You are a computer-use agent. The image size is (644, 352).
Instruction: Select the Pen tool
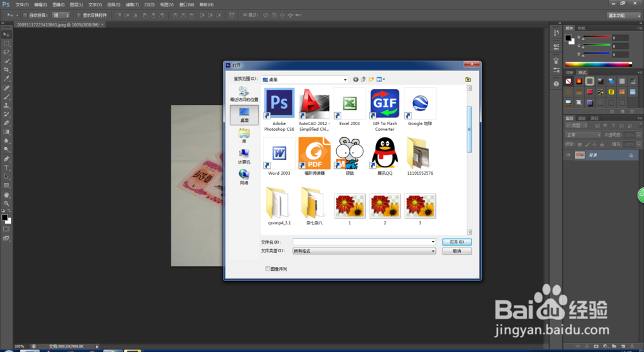6,159
